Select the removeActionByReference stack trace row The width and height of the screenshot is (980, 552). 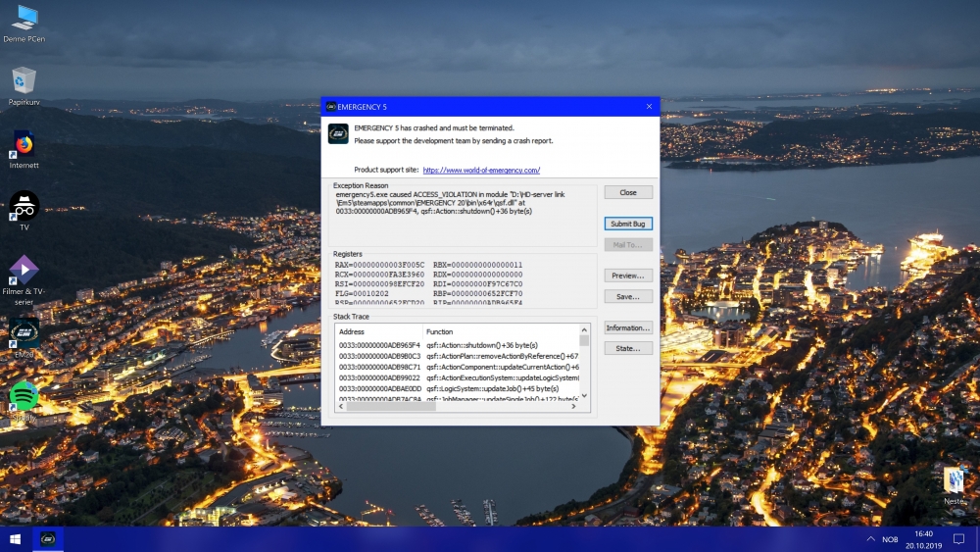pyautogui.click(x=458, y=356)
